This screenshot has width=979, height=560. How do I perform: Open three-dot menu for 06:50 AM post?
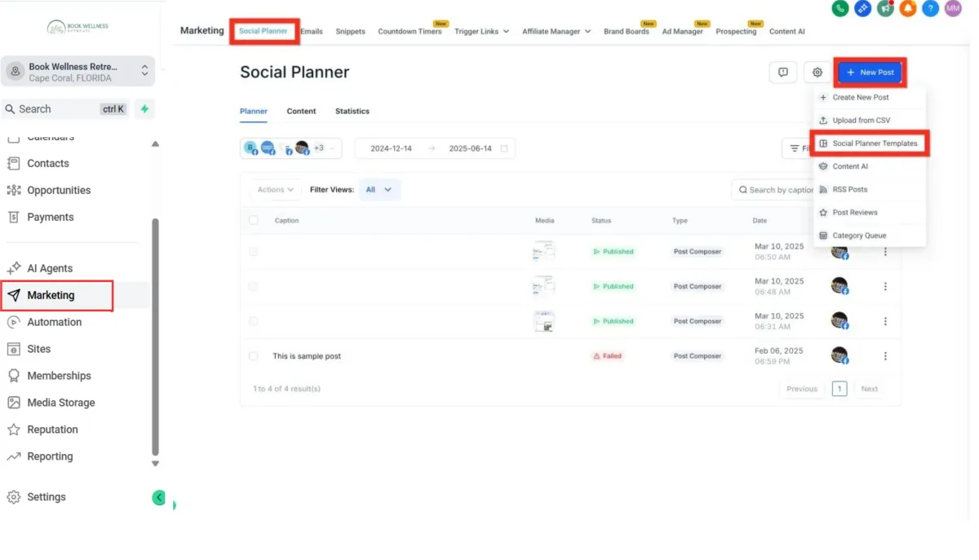point(885,252)
